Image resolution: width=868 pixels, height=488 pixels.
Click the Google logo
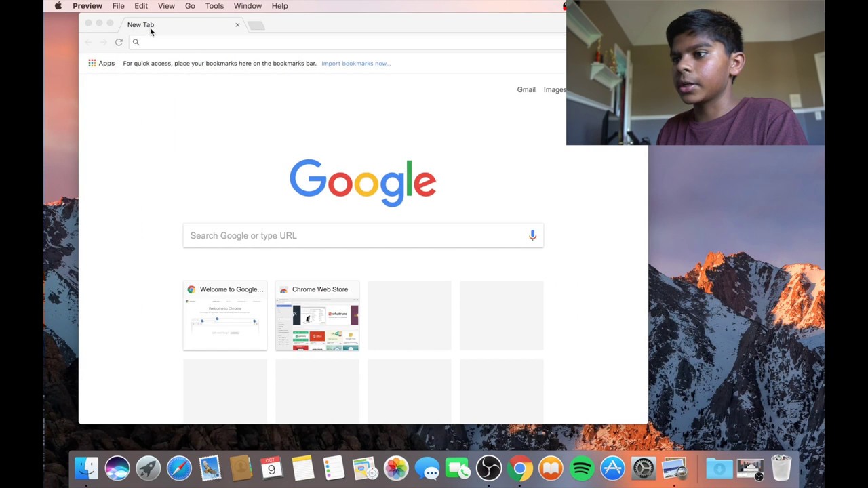click(363, 182)
